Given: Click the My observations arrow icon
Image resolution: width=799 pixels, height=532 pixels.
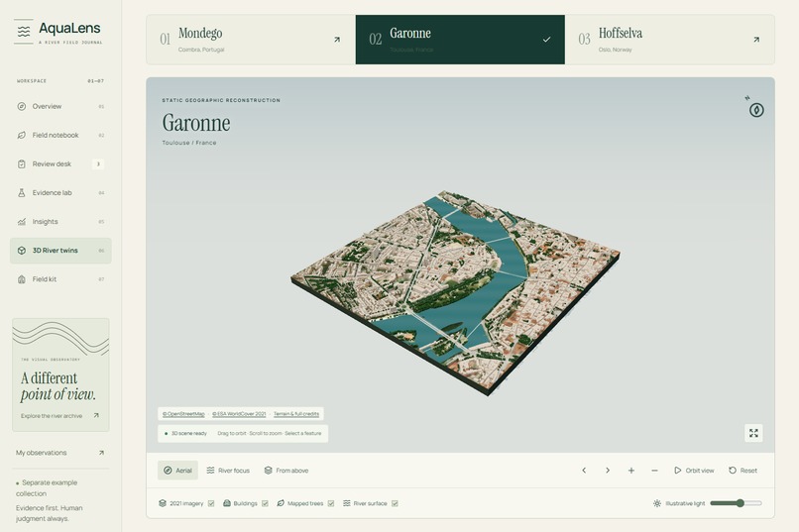Looking at the screenshot, I should tap(101, 453).
